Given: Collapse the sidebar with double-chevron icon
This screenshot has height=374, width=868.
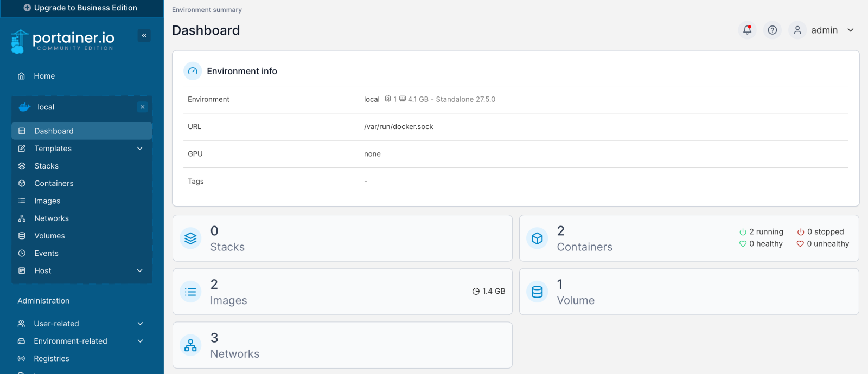Looking at the screenshot, I should (x=144, y=36).
